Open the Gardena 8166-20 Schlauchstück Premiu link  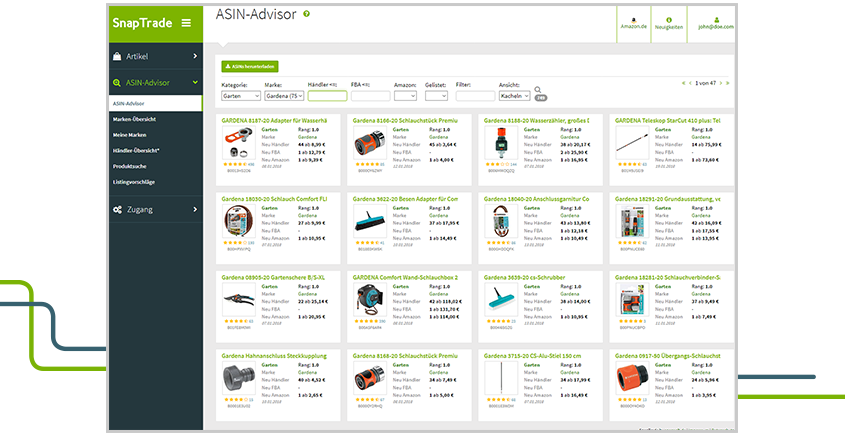tap(405, 121)
